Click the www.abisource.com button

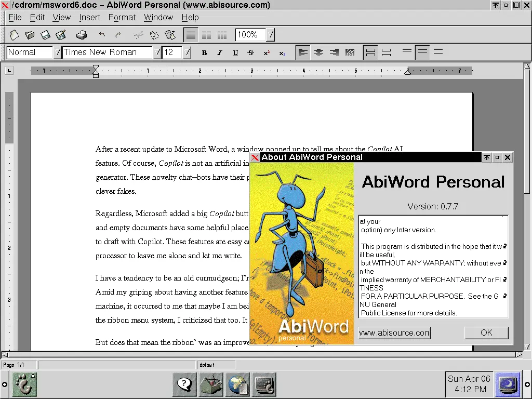[394, 332]
